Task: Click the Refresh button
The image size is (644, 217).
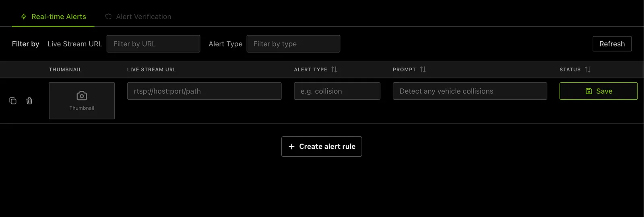Action: (x=612, y=44)
